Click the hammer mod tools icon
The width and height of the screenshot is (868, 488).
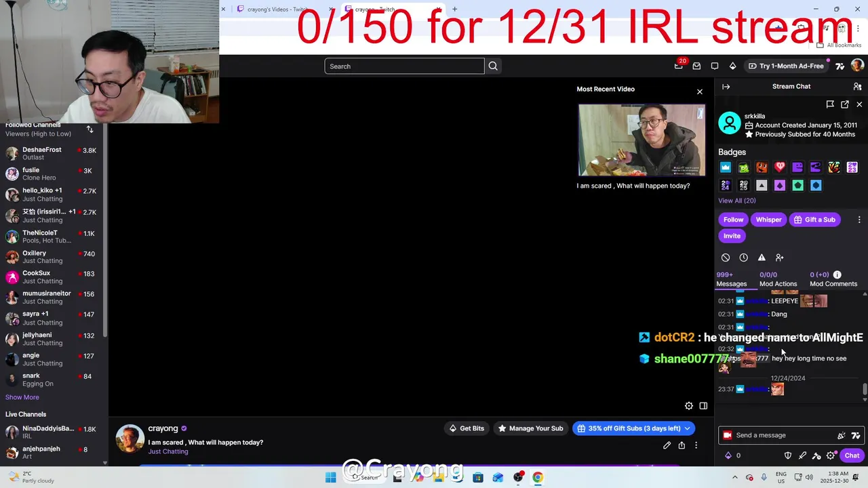816,455
